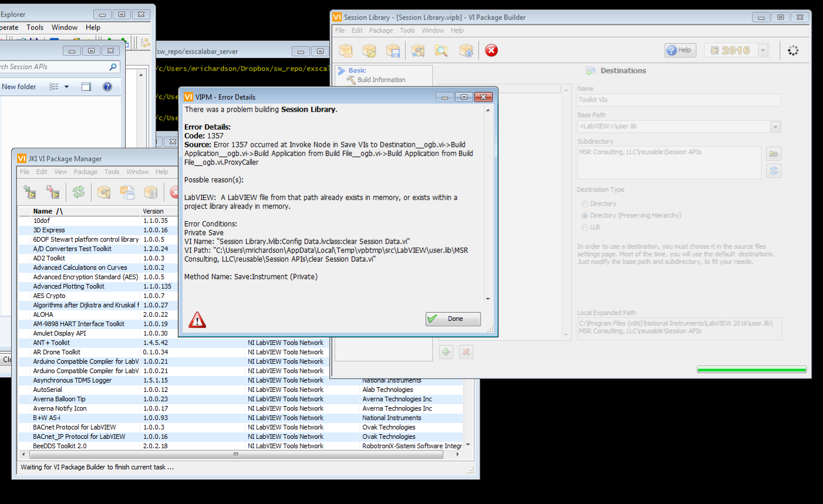Image resolution: width=823 pixels, height=504 pixels.
Task: Click the package database icon in VIPM toolbar
Action: (151, 192)
